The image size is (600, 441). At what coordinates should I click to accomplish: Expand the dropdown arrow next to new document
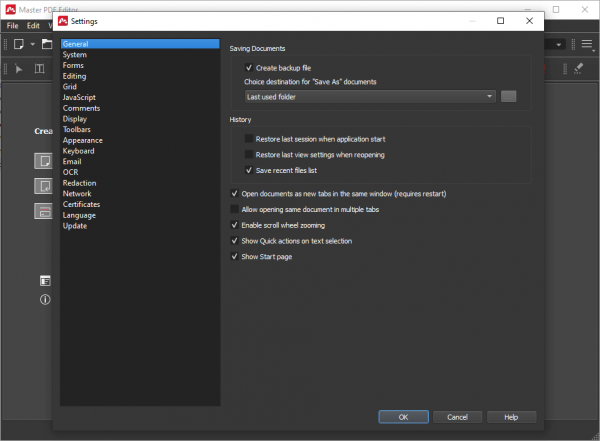coord(32,44)
